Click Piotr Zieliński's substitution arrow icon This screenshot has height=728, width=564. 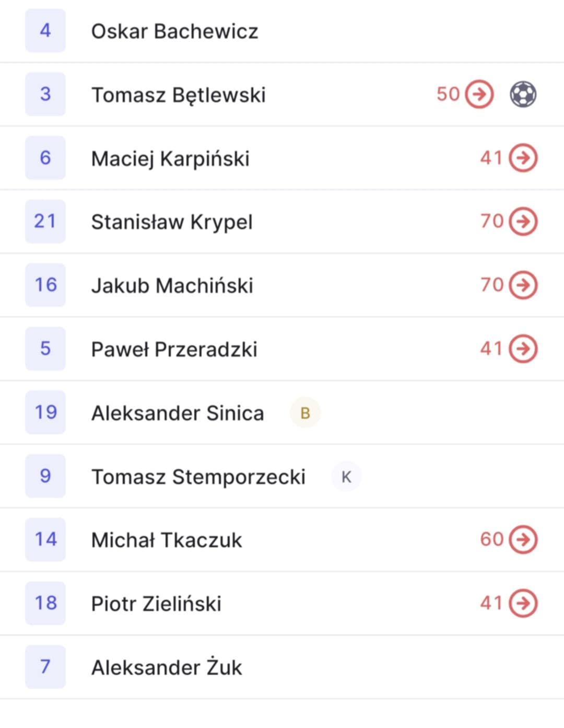click(x=523, y=603)
